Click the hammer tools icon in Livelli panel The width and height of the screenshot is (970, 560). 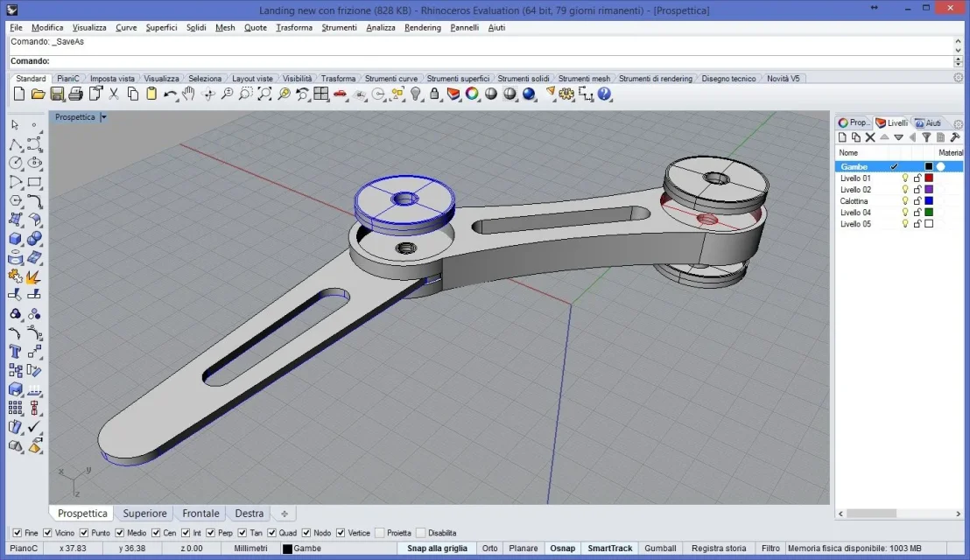coord(954,137)
